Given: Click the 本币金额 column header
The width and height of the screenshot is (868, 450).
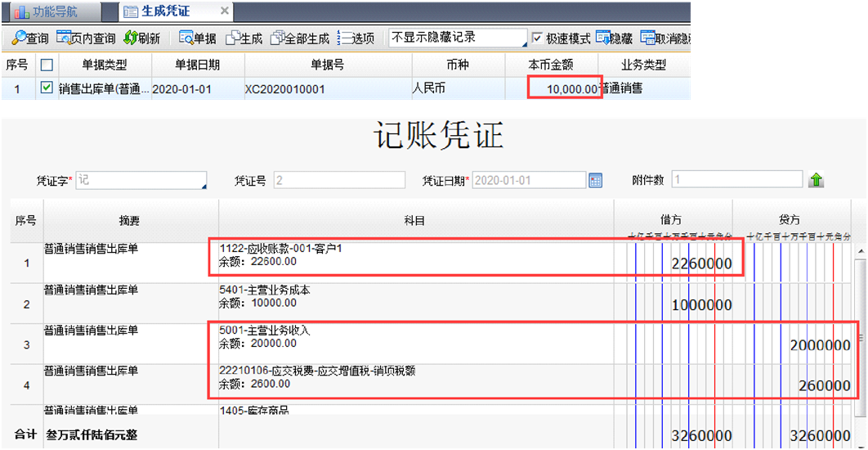Looking at the screenshot, I should pos(551,65).
